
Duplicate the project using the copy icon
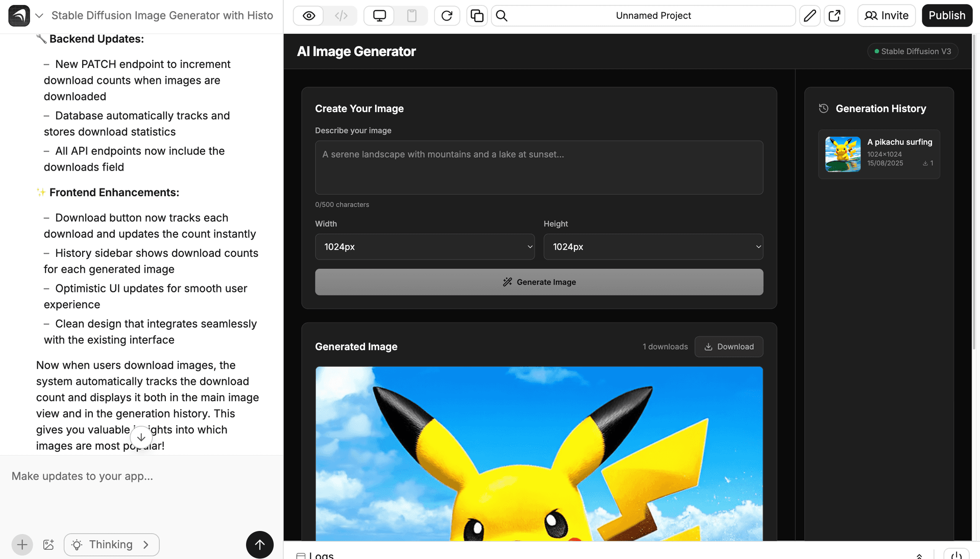477,15
